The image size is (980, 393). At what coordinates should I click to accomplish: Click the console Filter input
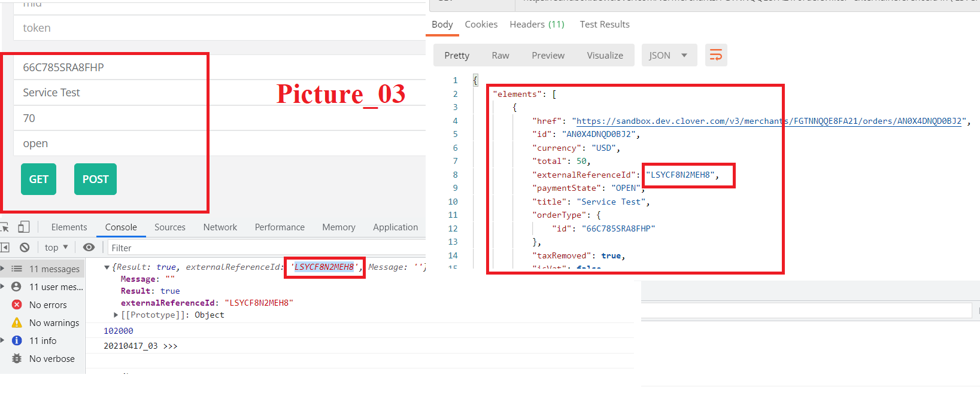pos(266,248)
